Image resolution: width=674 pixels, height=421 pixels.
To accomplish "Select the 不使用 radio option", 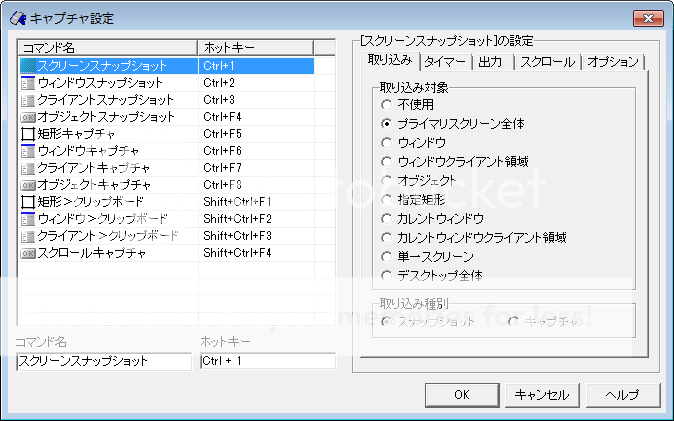I will [x=386, y=104].
